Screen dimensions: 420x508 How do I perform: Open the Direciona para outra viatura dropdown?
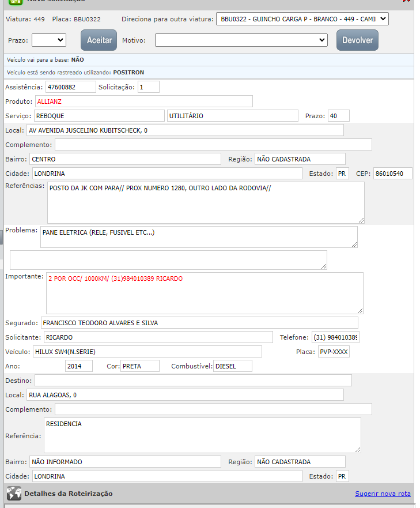pos(302,20)
